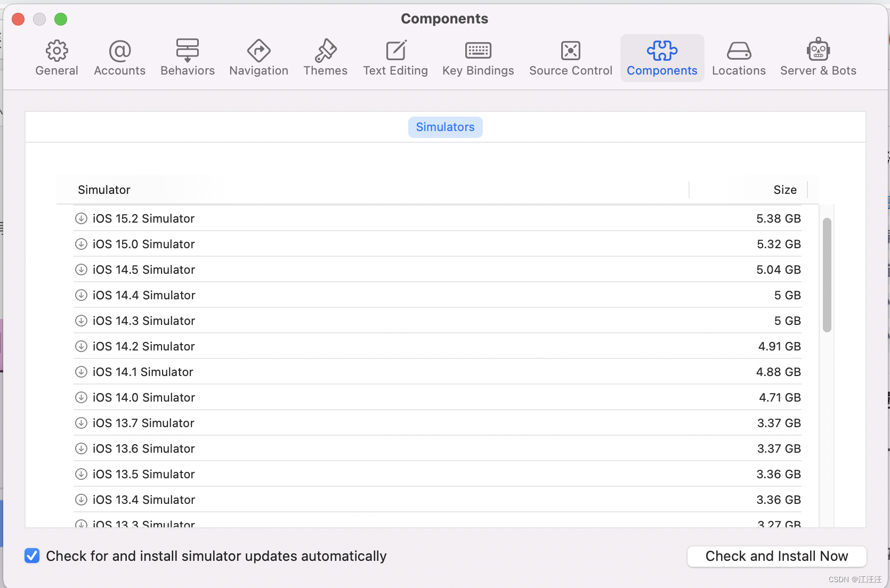The width and height of the screenshot is (890, 588).
Task: Download the iOS 13.5 Simulator
Action: point(81,474)
